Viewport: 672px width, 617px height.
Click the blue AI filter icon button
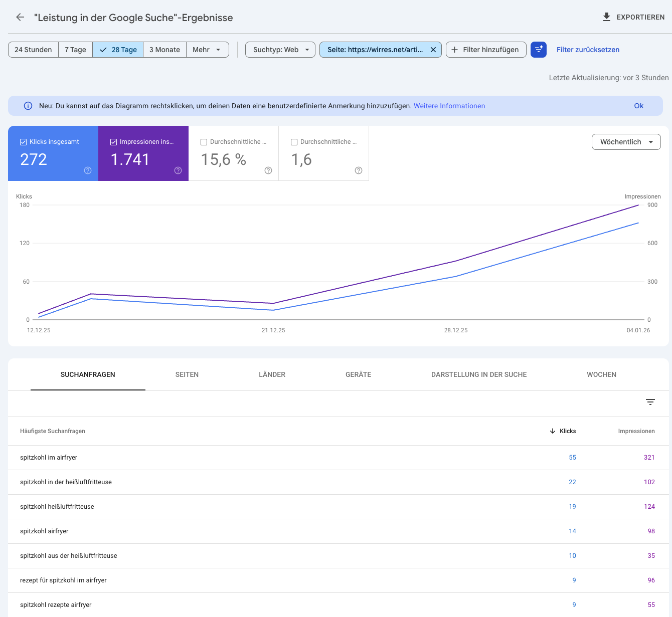(539, 50)
